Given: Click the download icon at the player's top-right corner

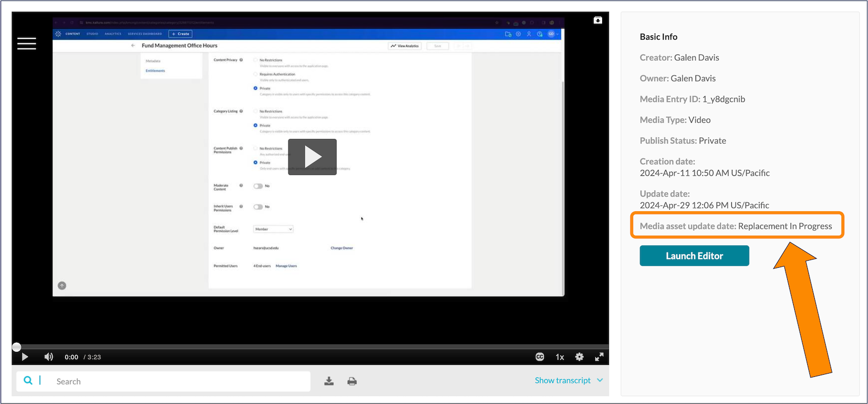Looking at the screenshot, I should (x=598, y=20).
